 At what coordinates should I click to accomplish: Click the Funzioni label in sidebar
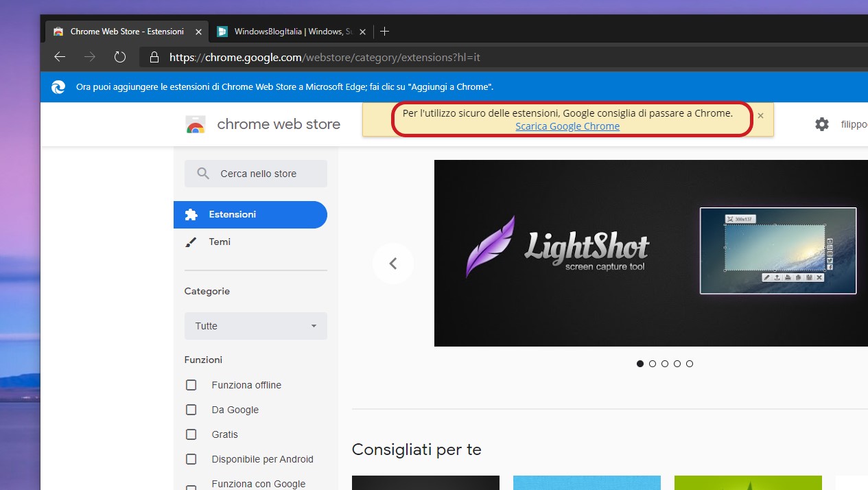(203, 360)
